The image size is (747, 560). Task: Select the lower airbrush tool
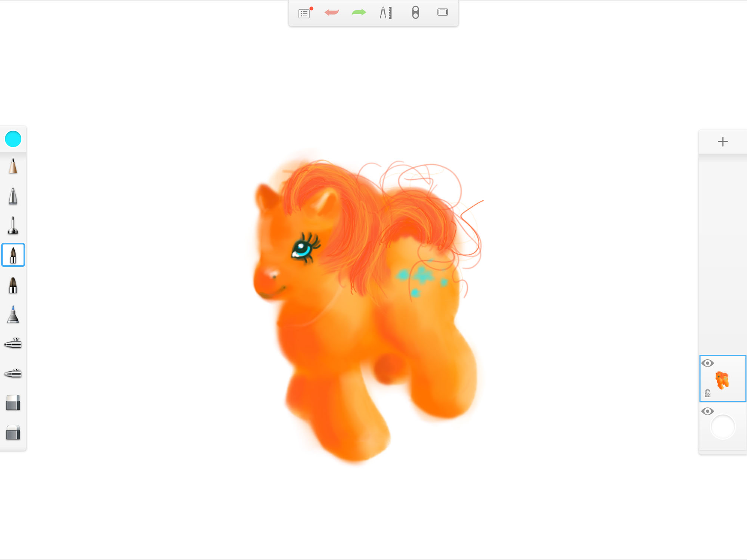tap(13, 373)
